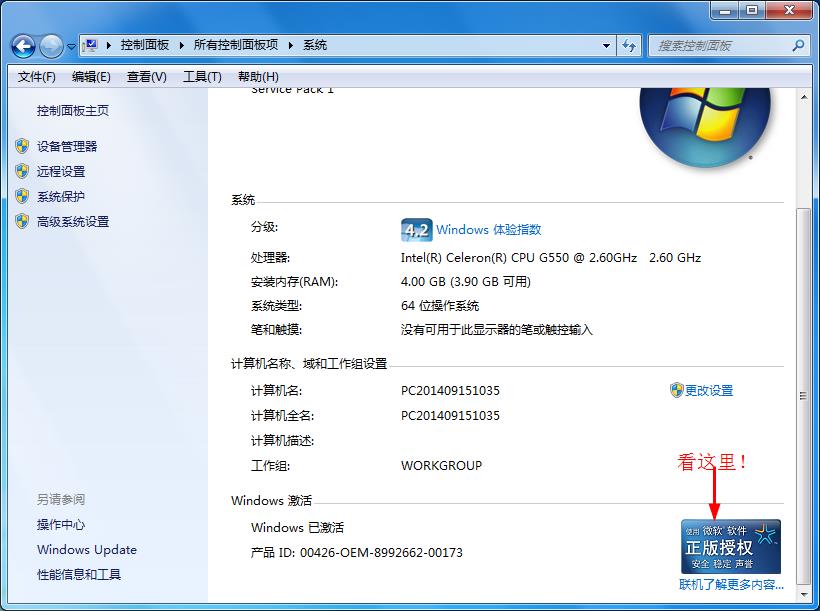This screenshot has height=611, width=820.
Task: Open the 帮助(H) menu
Action: [256, 76]
